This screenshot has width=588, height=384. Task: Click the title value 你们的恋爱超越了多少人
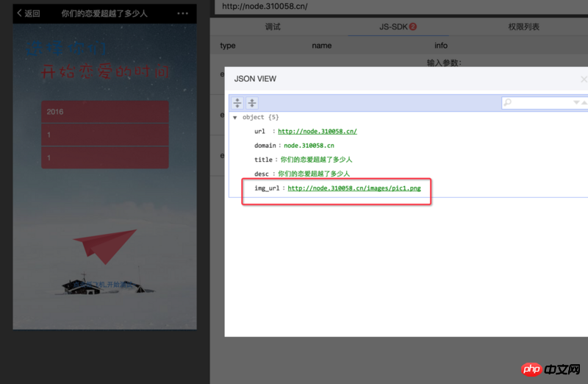316,160
